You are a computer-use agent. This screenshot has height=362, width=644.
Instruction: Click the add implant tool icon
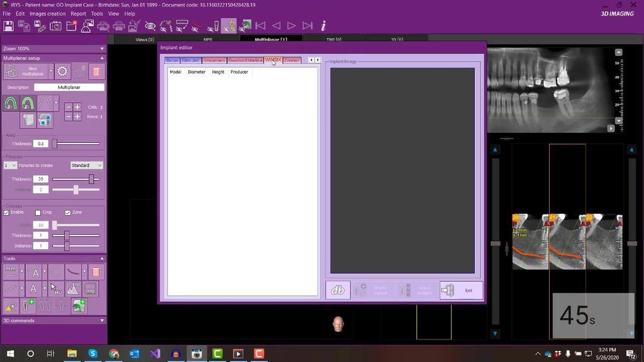click(28, 306)
